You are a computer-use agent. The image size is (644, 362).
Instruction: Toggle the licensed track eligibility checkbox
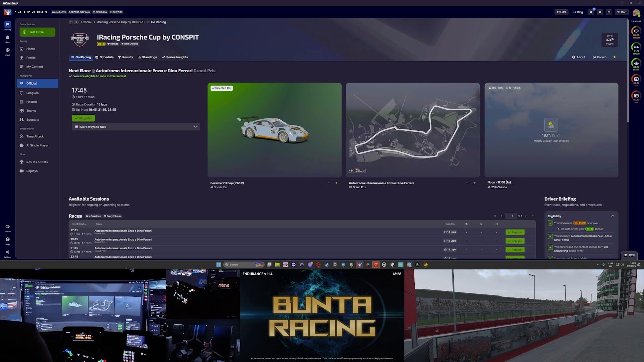pyautogui.click(x=550, y=236)
